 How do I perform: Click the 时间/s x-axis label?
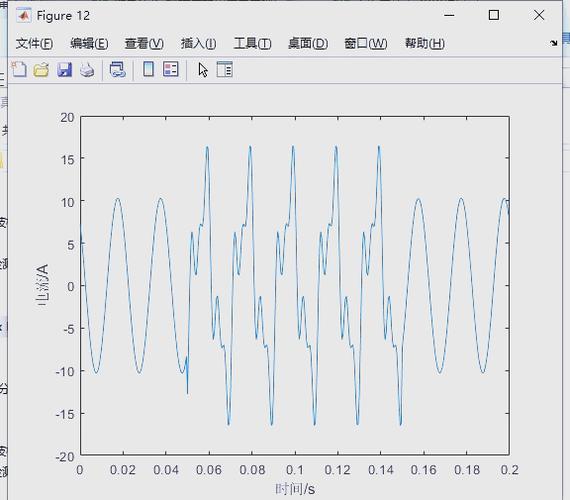point(295,489)
